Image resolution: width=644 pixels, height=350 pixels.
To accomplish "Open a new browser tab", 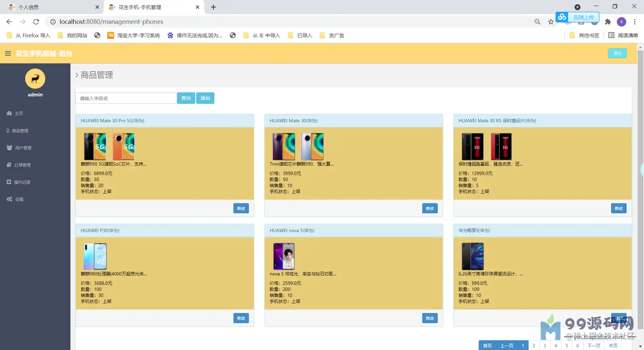I will click(213, 7).
